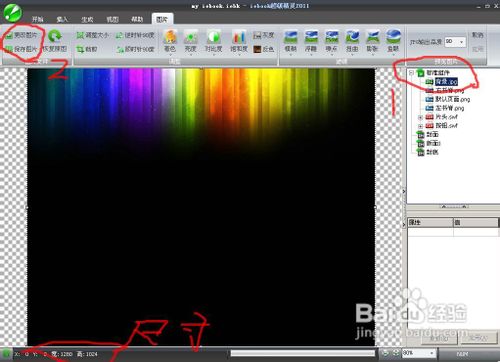Apply the 模糊 blur filter
This screenshot has width=500, height=362.
point(291,41)
